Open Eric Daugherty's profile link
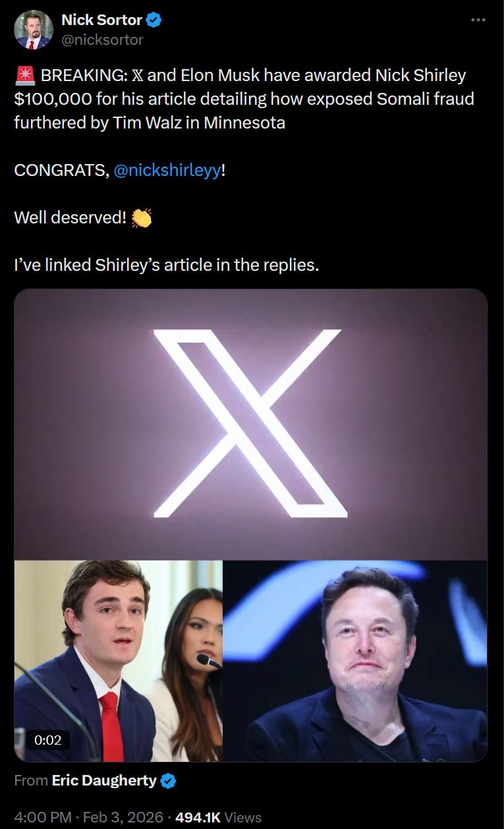Image resolution: width=504 pixels, height=829 pixels. tap(104, 781)
